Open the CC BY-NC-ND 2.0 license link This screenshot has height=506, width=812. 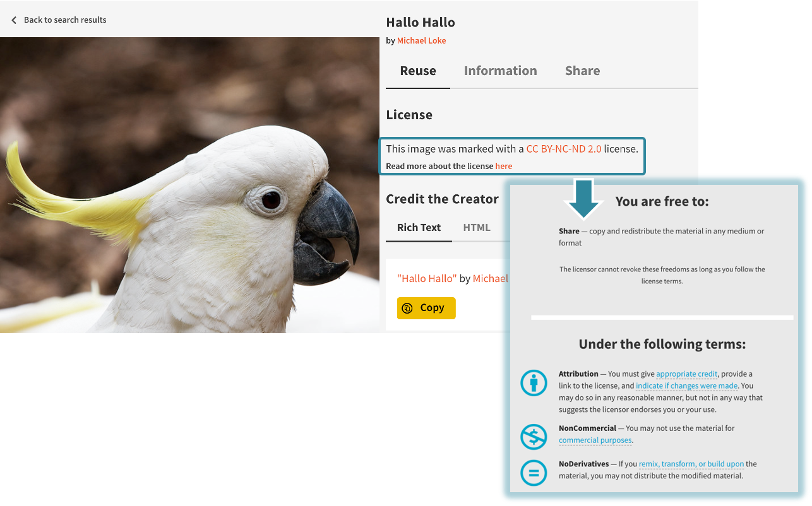pos(564,150)
